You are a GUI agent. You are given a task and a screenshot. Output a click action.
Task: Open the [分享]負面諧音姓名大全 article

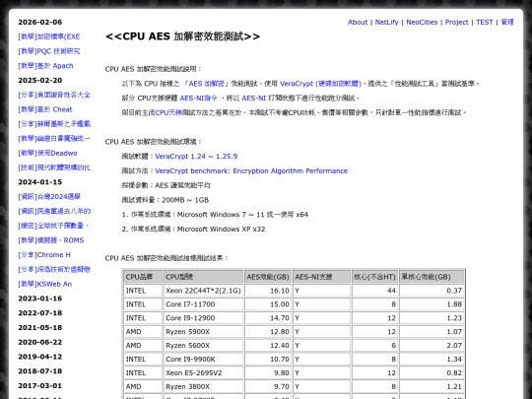click(x=54, y=95)
